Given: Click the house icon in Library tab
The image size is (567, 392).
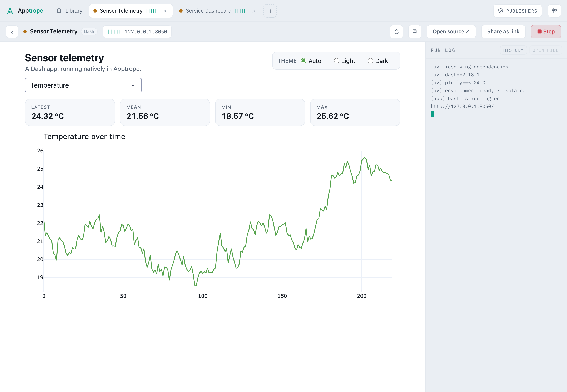Looking at the screenshot, I should pyautogui.click(x=59, y=11).
